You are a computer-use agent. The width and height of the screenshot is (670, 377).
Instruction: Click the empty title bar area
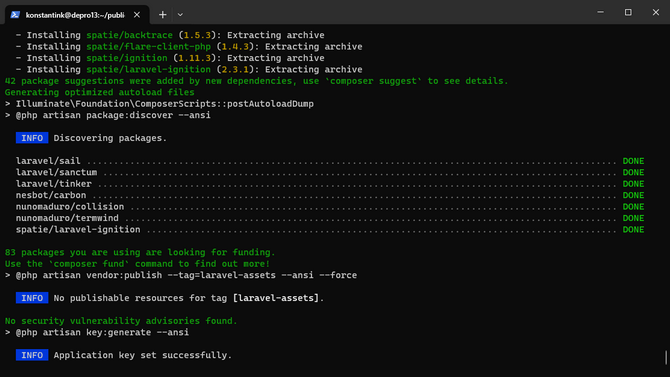[x=385, y=12]
